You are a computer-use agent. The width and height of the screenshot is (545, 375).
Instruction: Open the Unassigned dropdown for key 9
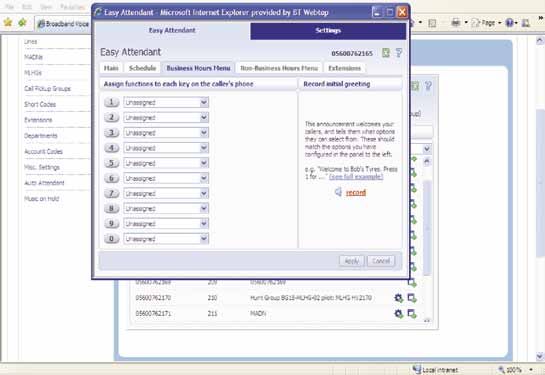166,223
